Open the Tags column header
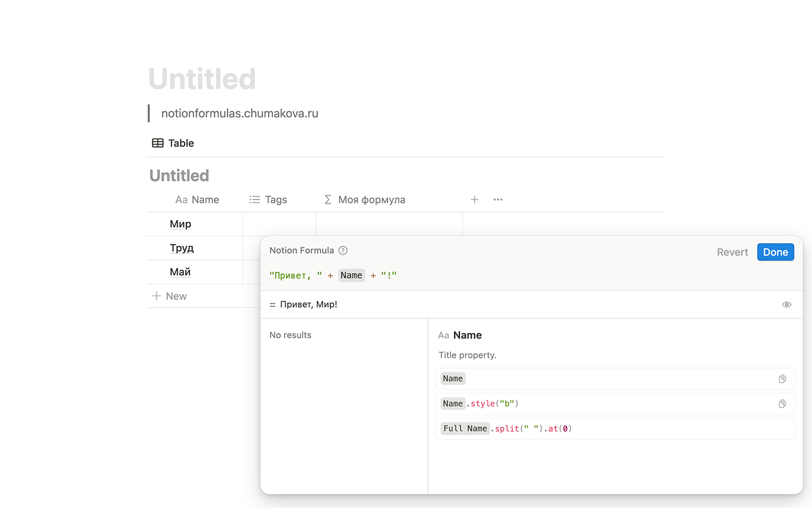The width and height of the screenshot is (812, 508). pyautogui.click(x=268, y=200)
